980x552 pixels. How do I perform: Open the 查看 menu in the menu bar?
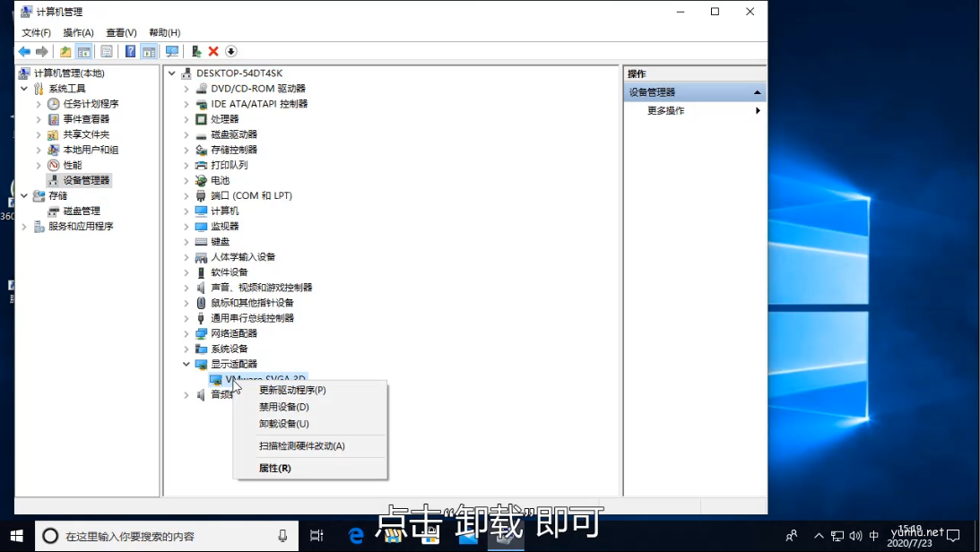click(121, 32)
